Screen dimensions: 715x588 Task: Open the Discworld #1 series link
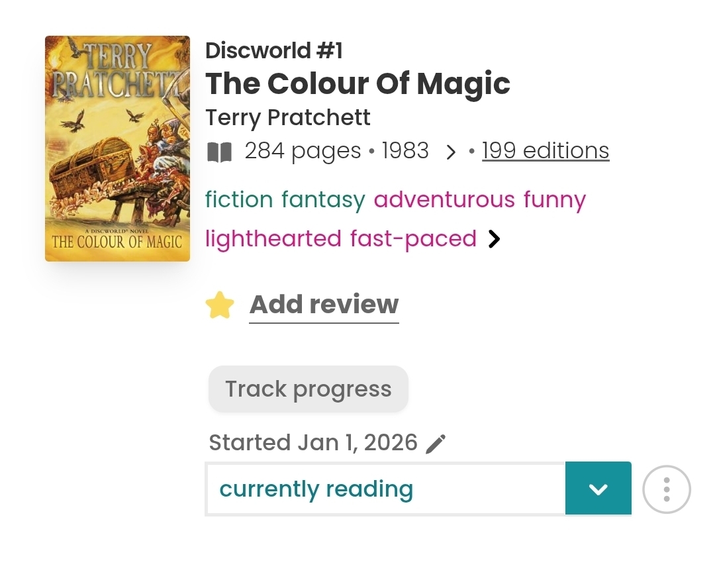pyautogui.click(x=273, y=50)
